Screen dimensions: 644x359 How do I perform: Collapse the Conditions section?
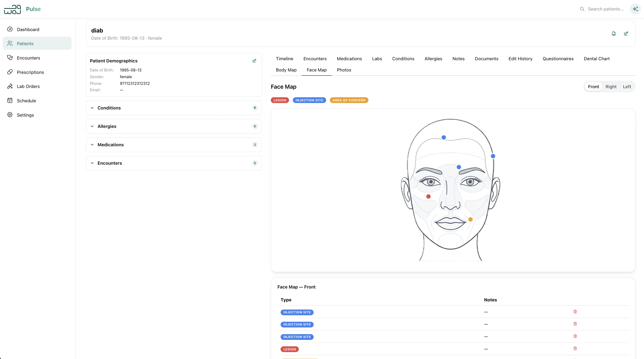pos(92,108)
